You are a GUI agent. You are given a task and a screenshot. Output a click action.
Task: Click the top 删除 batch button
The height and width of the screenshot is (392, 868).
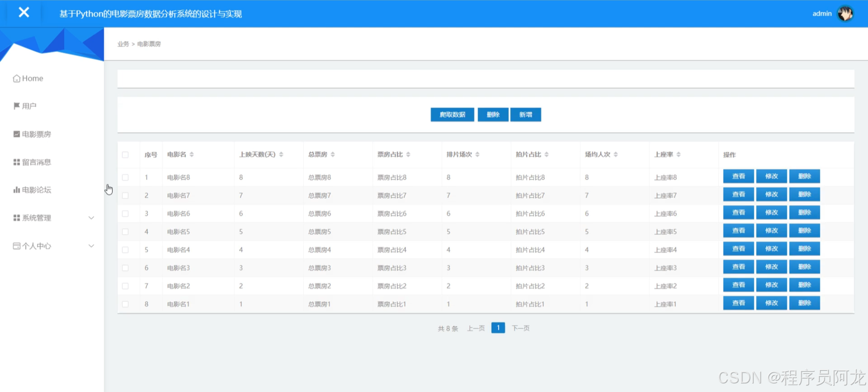[493, 115]
